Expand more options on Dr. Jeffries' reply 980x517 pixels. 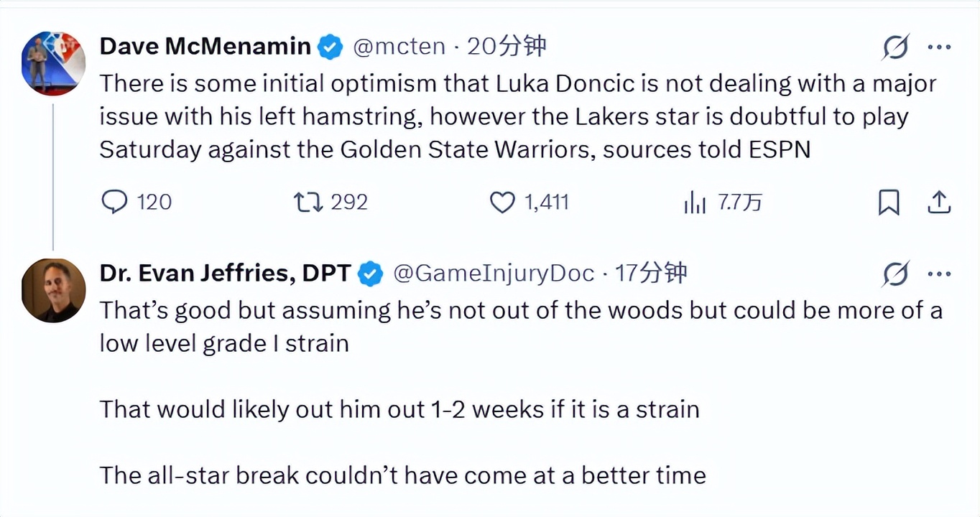point(939,274)
